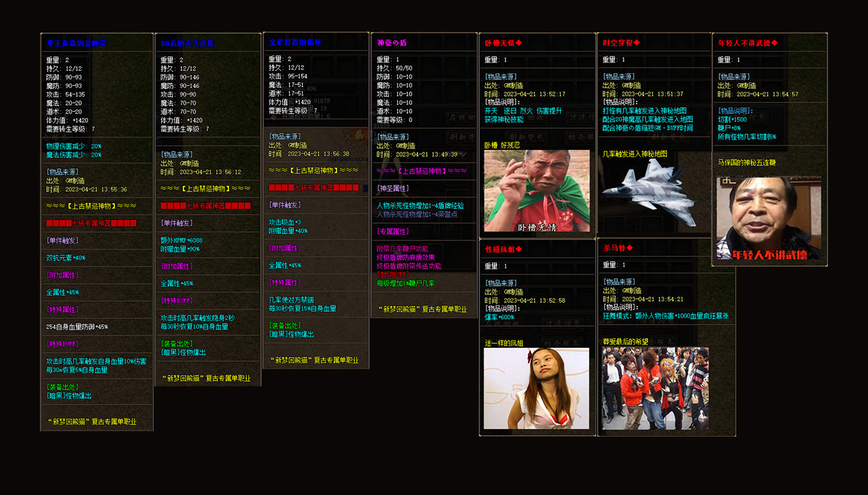Screen dimensions: 868x495
Task: Select the 80后的大头皮鞋 item title
Action: click(187, 44)
